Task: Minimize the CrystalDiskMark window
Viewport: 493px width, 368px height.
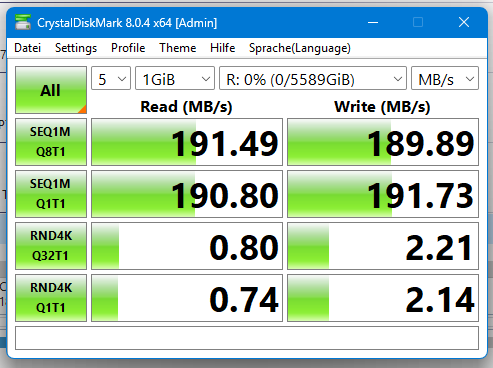Action: [373, 22]
